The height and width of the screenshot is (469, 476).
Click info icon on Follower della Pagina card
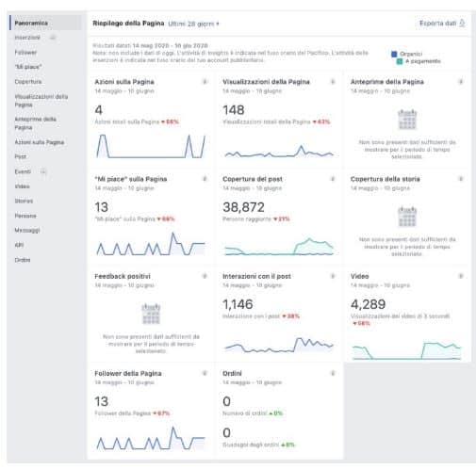205,373
